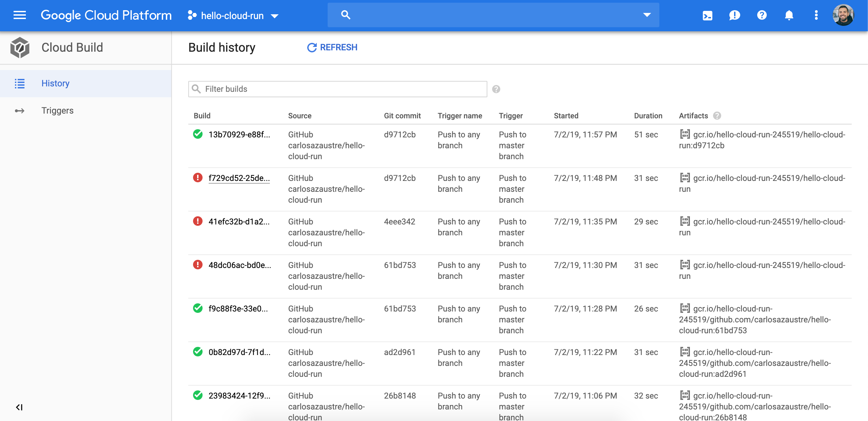
Task: Click the Trigger name column header
Action: coord(460,116)
